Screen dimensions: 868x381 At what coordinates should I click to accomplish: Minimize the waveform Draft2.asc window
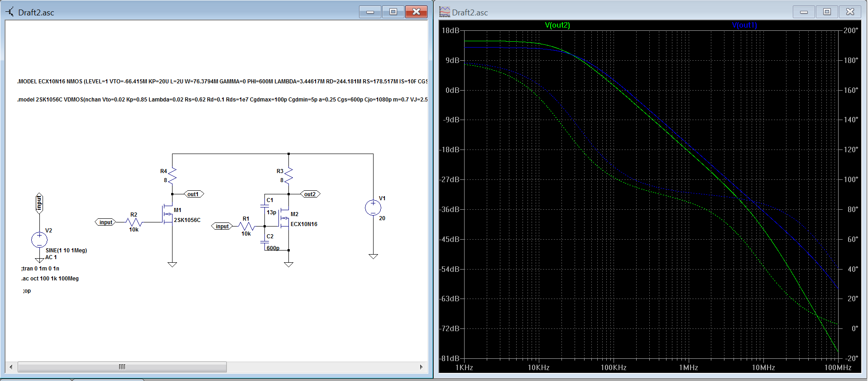(804, 12)
